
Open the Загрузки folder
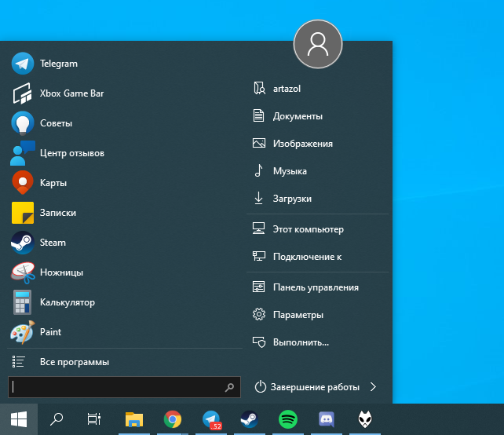tap(318, 199)
